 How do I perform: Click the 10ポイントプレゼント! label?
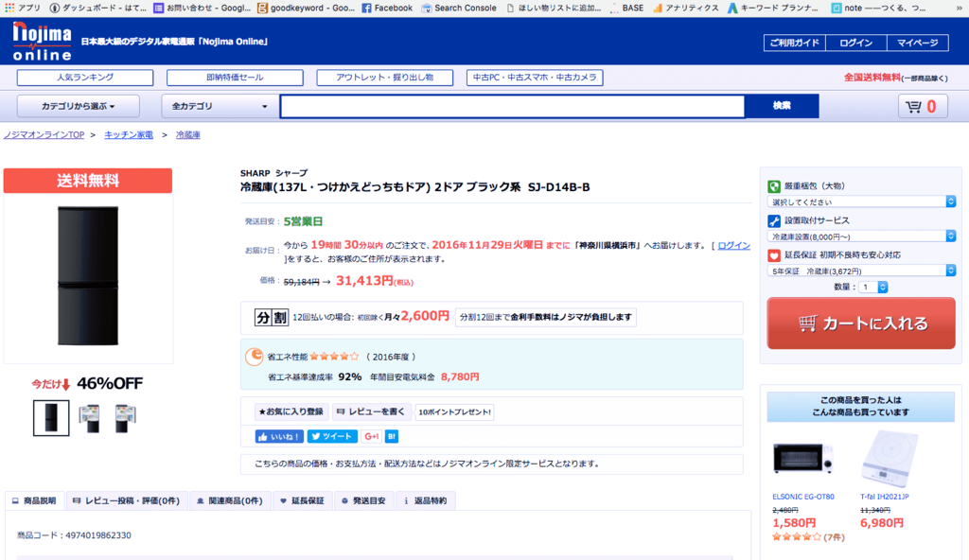point(455,411)
